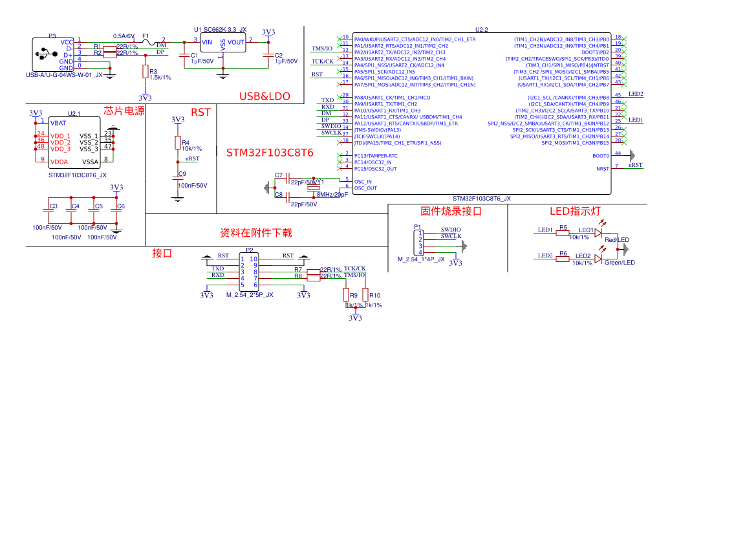Select resistor R4 in RST section
Viewport: 756px width, 535px height.
pos(178,142)
